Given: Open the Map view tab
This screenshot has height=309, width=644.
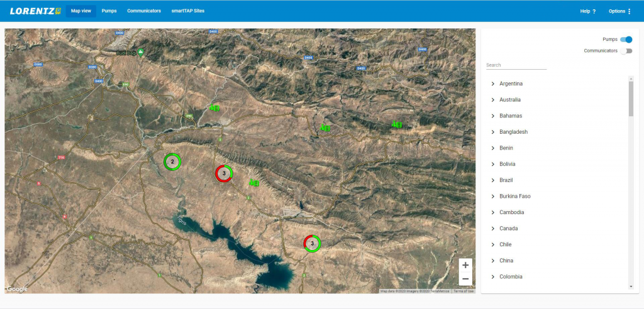Looking at the screenshot, I should 81,11.
